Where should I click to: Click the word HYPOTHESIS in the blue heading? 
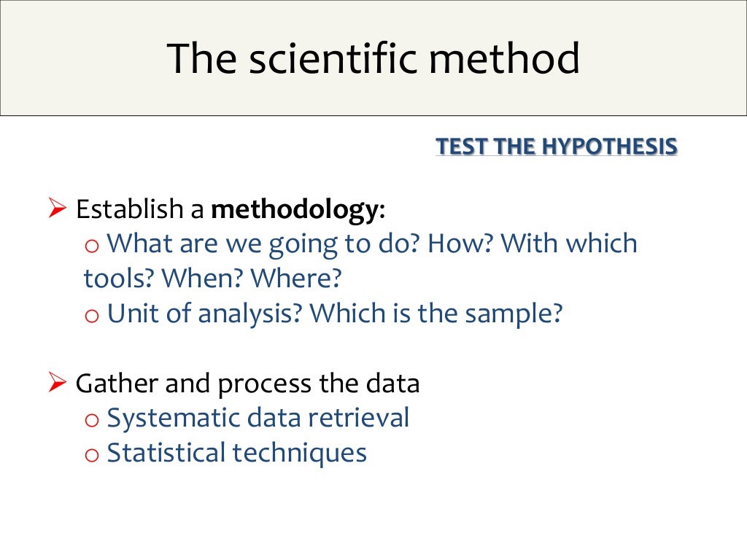[x=610, y=146]
